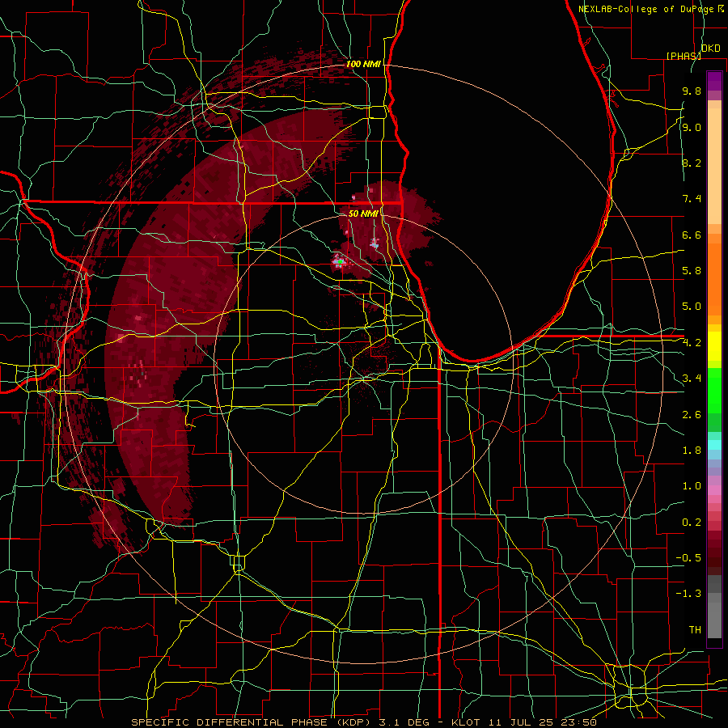
Task: Click the "TH" threshold label on the legend
Action: pyautogui.click(x=695, y=630)
